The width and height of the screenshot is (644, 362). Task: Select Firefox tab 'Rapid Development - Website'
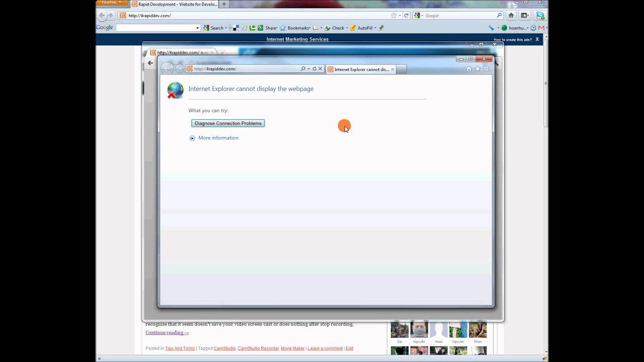click(175, 4)
